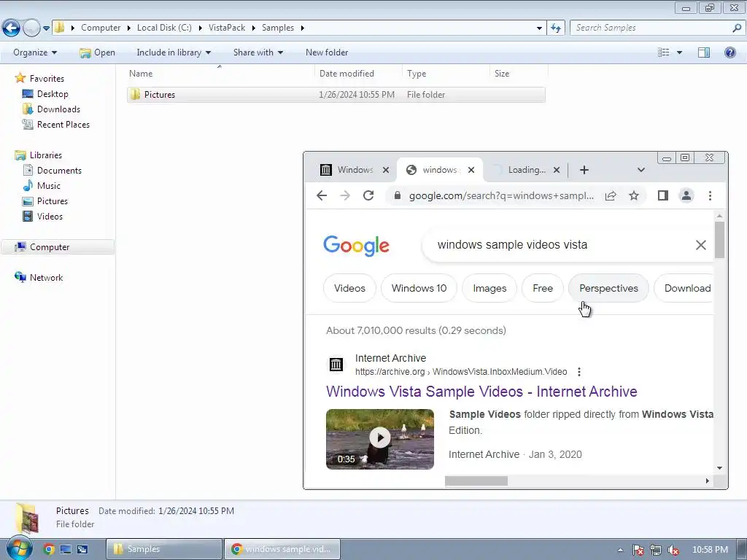
Task: Open the view options dropdown arrow
Action: click(x=679, y=52)
